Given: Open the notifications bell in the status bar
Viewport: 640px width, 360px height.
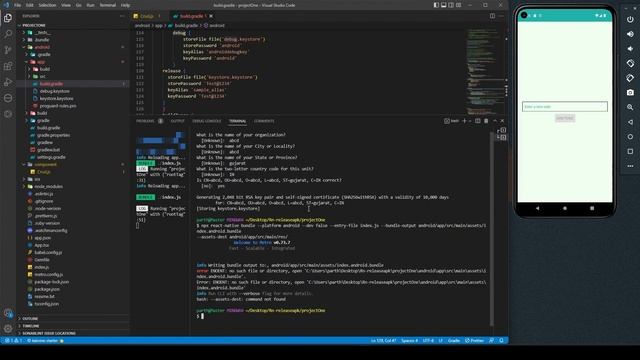Looking at the screenshot, I should 501,340.
